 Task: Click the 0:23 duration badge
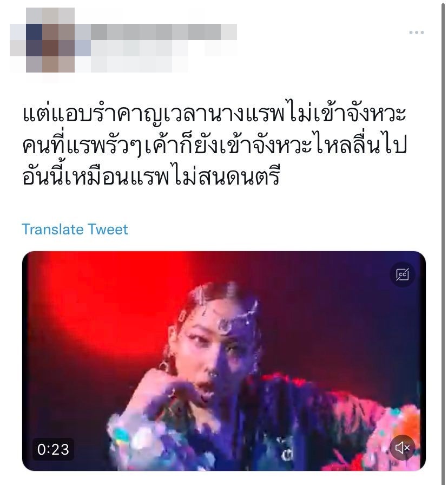point(53,449)
